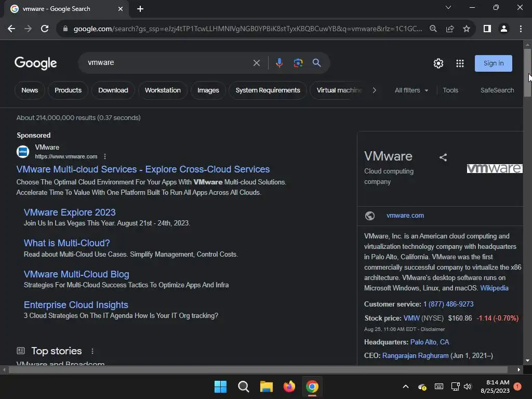Open clock and date panel
Image resolution: width=532 pixels, height=399 pixels.
tap(495, 387)
